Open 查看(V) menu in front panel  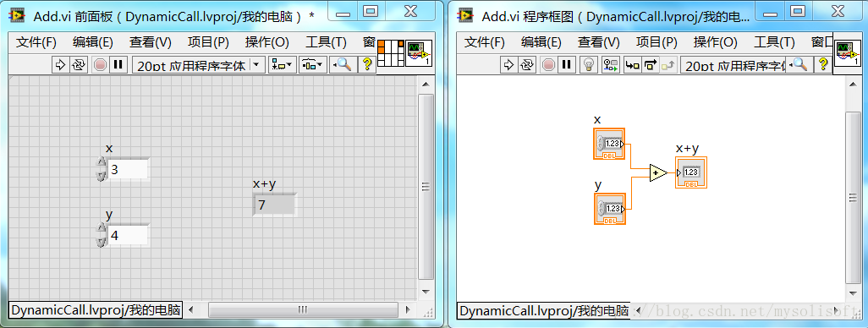[151, 42]
